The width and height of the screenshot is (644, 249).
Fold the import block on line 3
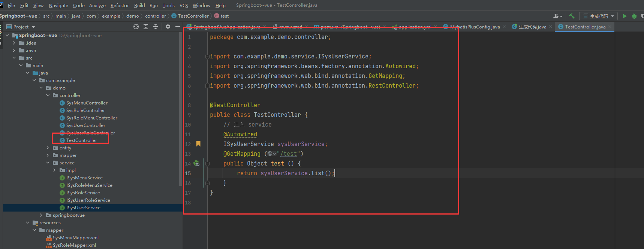pos(207,57)
